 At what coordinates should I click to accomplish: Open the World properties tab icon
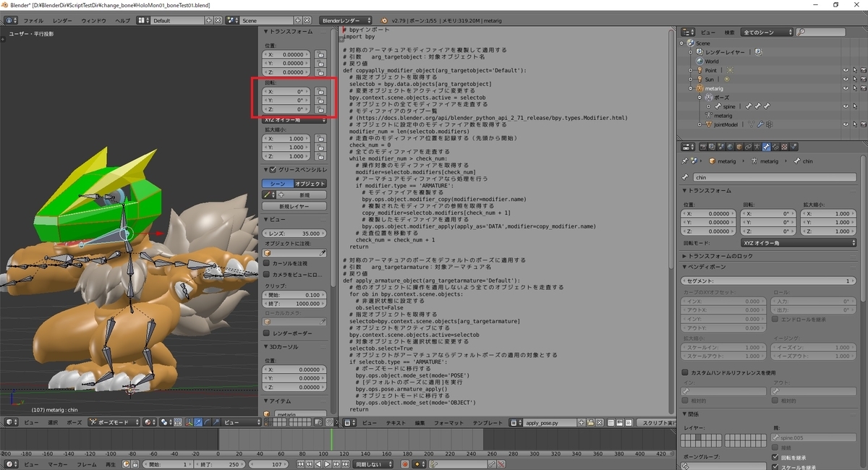[x=731, y=148]
